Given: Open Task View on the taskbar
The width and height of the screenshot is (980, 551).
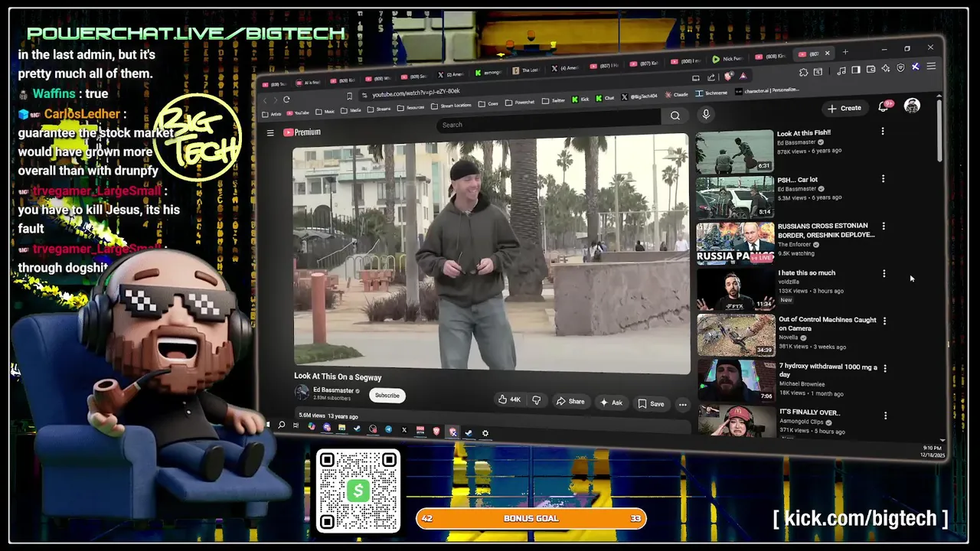Looking at the screenshot, I should (296, 425).
